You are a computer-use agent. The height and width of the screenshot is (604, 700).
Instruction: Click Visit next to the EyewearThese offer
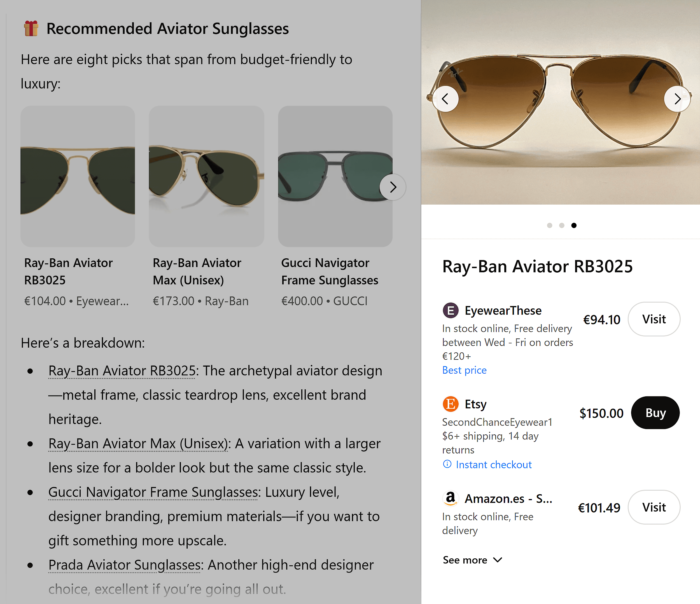654,319
